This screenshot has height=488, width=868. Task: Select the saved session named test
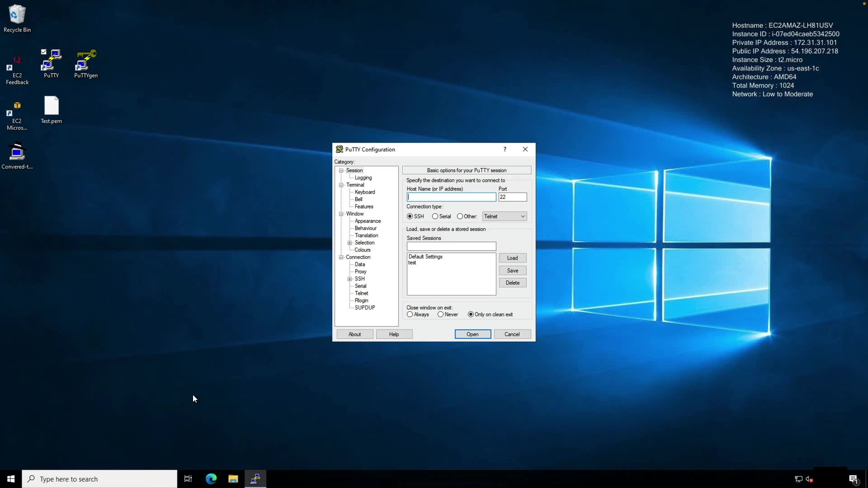(x=412, y=263)
